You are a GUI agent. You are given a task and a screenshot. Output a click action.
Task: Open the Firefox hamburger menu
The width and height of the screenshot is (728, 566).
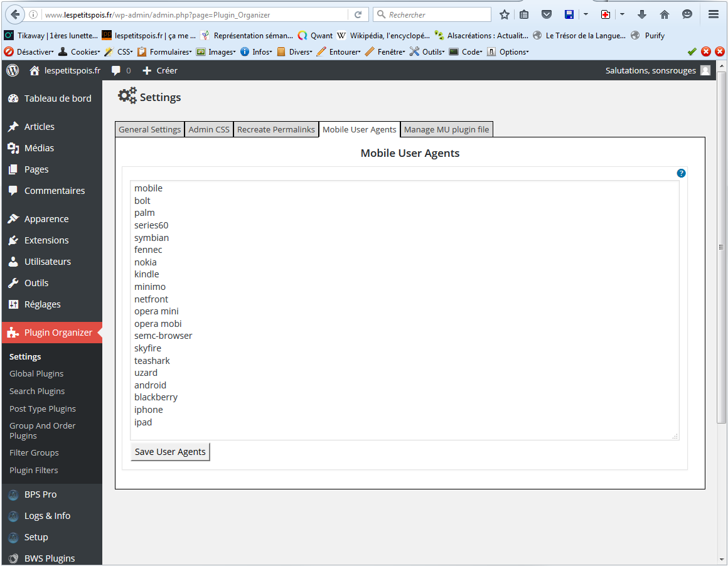click(x=714, y=14)
